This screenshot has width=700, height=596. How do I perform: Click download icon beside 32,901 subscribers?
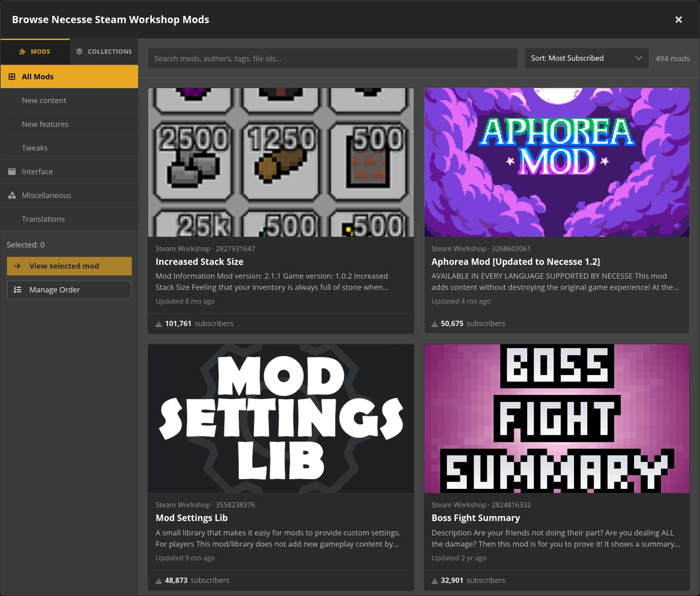point(434,580)
